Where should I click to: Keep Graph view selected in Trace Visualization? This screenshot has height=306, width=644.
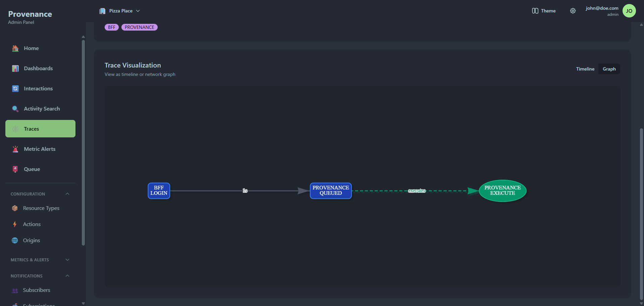pos(609,69)
